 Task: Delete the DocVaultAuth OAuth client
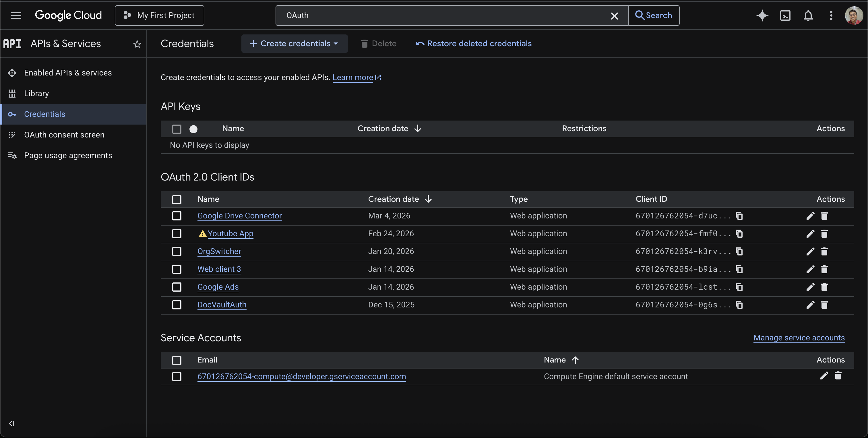click(x=824, y=305)
